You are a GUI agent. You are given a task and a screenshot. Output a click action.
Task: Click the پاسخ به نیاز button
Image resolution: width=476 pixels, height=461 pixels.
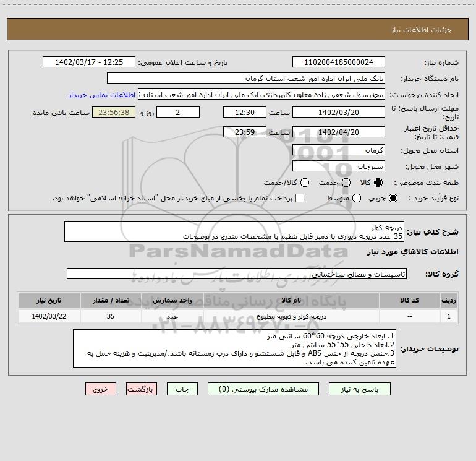360,389
